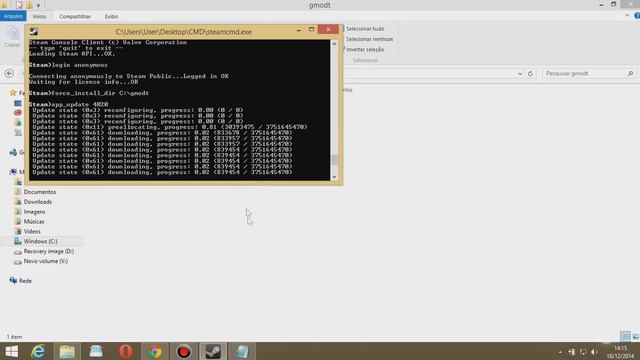Open Vídeos in the navigation pane
The image size is (640, 360).
click(32, 231)
